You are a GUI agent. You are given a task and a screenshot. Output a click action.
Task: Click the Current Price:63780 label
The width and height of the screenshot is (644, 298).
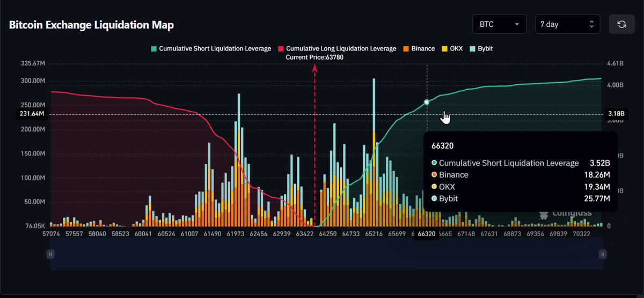(x=314, y=57)
